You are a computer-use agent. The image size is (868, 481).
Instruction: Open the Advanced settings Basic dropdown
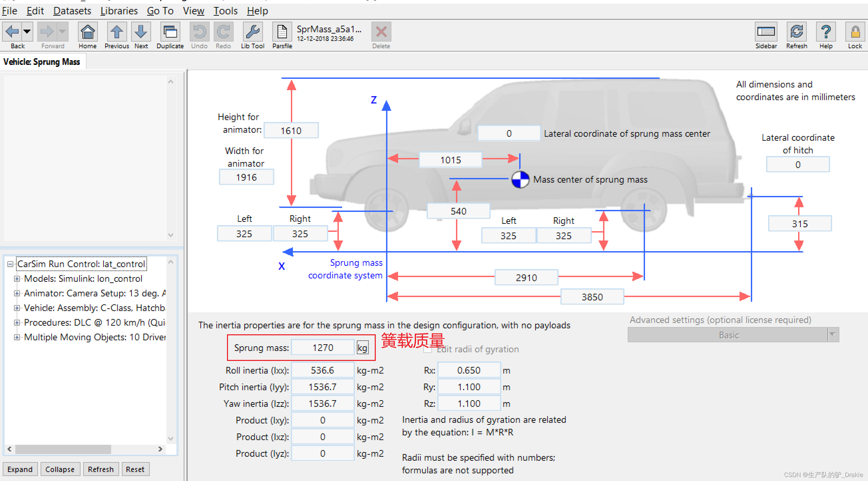[x=733, y=335]
